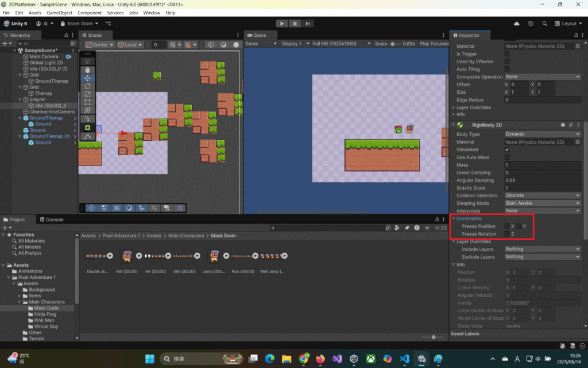Viewport: 588px width, 368px height.
Task: Click the object picker for Rigidbody Material
Action: coord(578,142)
